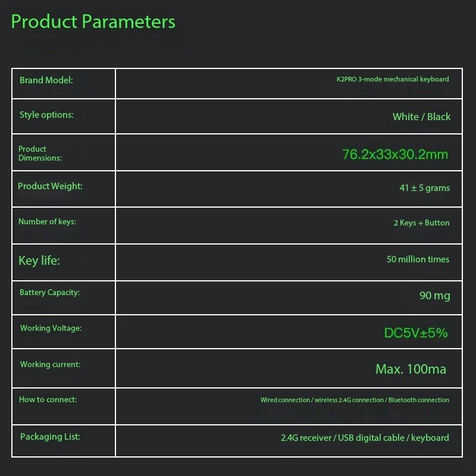Image resolution: width=476 pixels, height=476 pixels.
Task: Select the Max. 100ma value
Action: (x=411, y=369)
